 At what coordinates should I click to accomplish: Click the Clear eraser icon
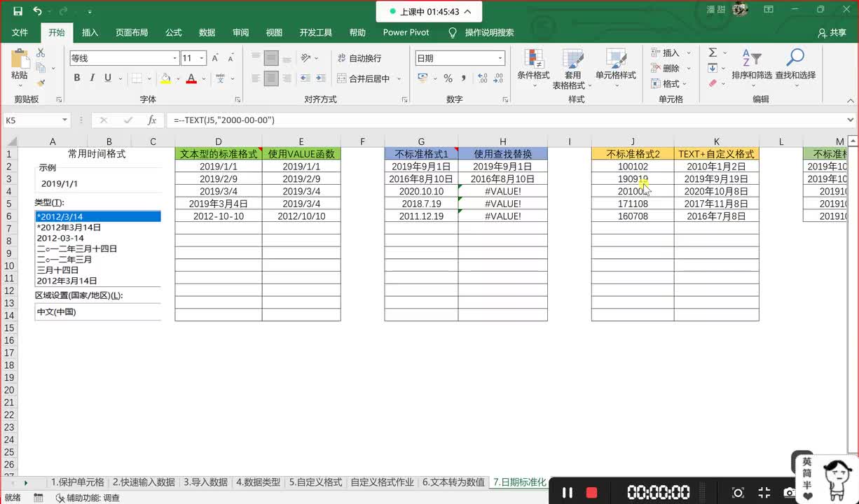click(713, 83)
